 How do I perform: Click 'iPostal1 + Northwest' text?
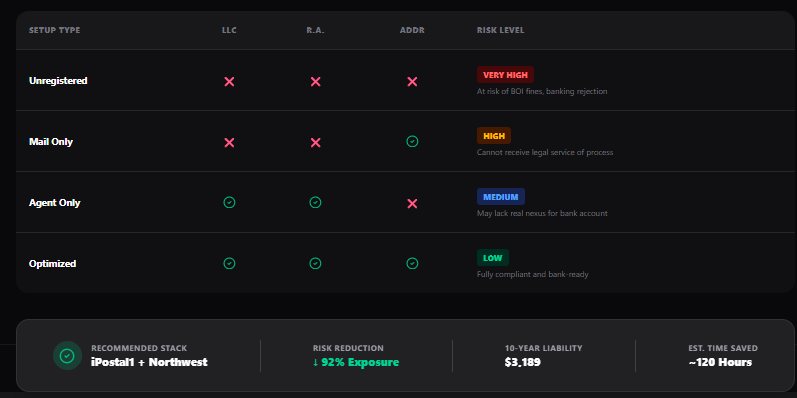pyautogui.click(x=149, y=362)
